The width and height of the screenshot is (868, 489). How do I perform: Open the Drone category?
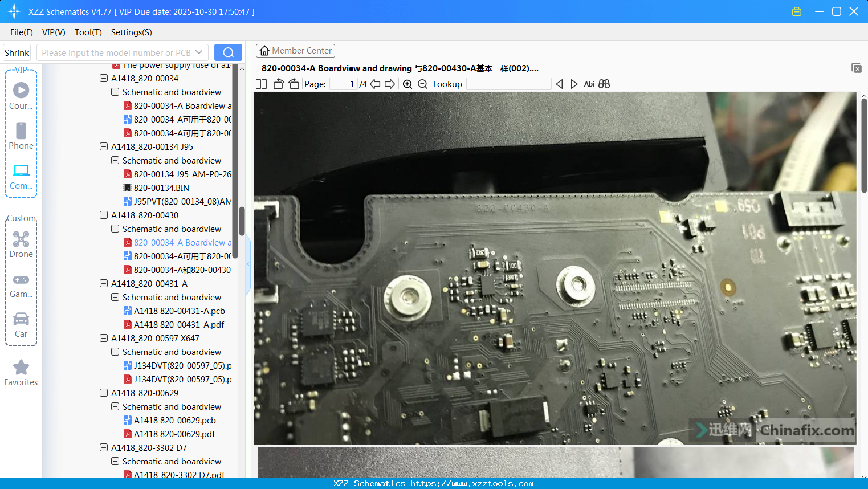point(21,244)
